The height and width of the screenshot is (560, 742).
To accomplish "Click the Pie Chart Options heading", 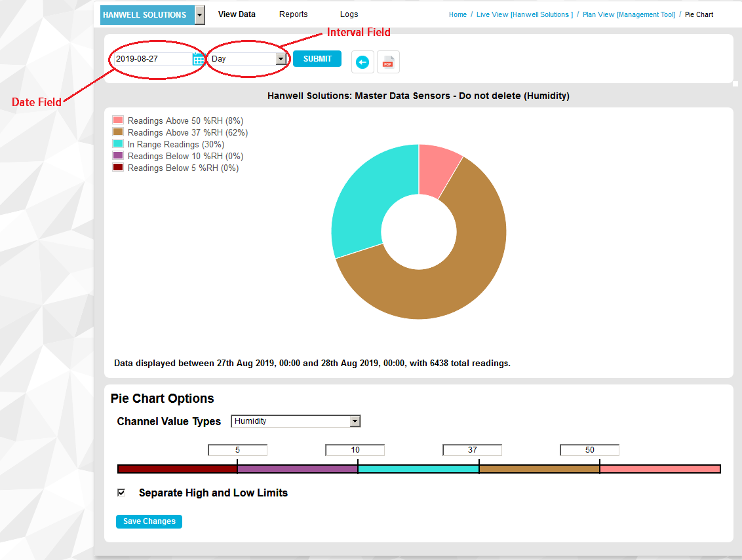I will pos(163,398).
